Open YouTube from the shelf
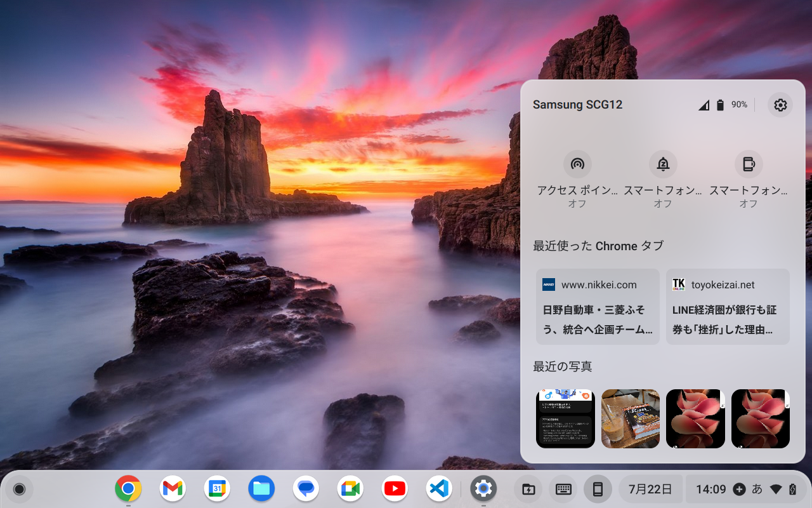Image resolution: width=812 pixels, height=508 pixels. 395,489
